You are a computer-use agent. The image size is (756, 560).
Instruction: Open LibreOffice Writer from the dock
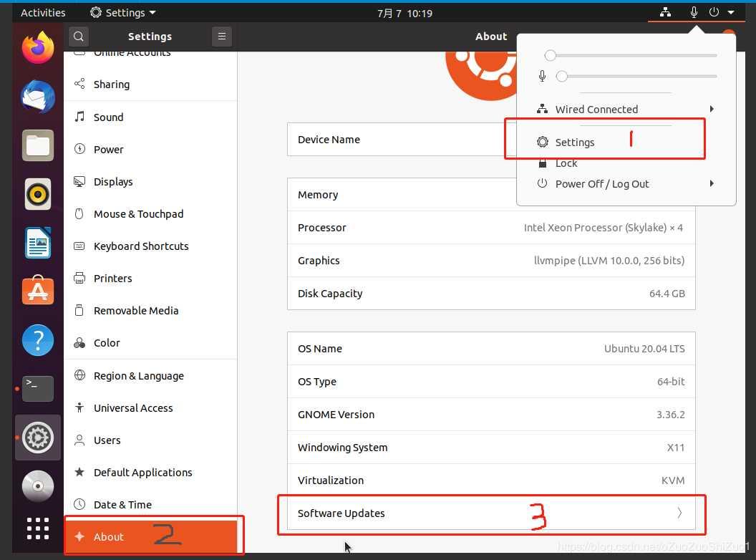click(38, 243)
